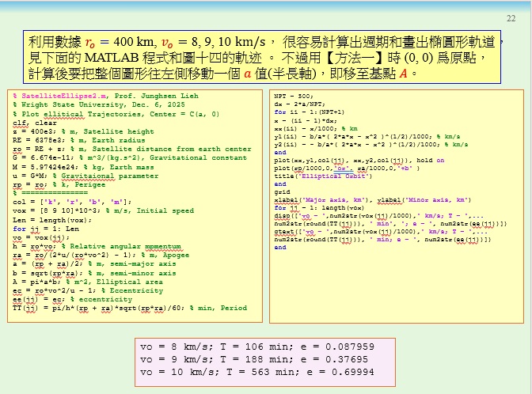This screenshot has width=532, height=394.
Task: Click the 'grid' command in right code box
Action: 281,191
